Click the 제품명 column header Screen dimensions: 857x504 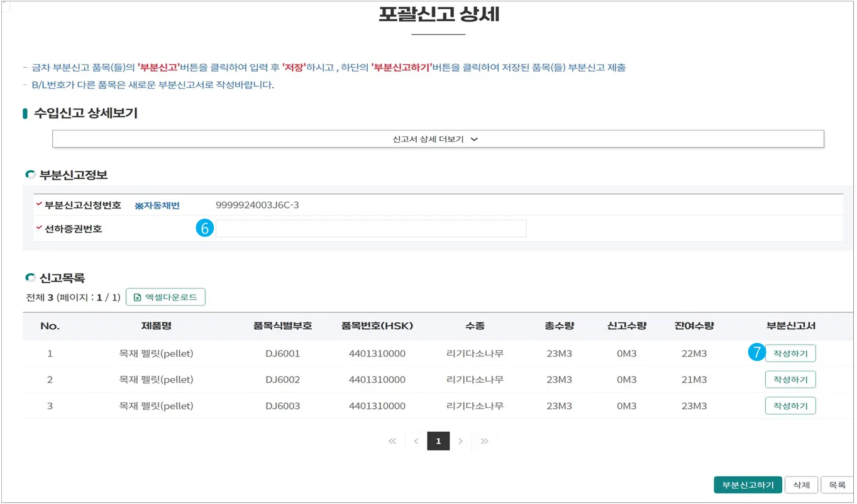click(156, 326)
